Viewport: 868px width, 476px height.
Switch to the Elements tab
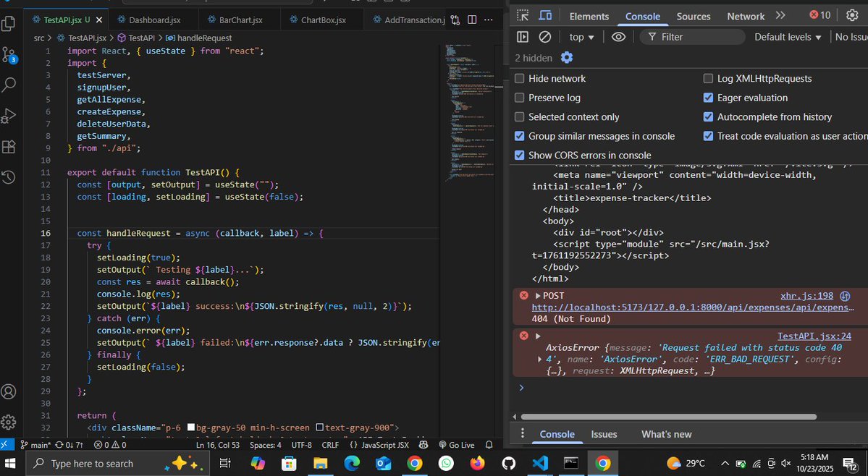tap(589, 17)
